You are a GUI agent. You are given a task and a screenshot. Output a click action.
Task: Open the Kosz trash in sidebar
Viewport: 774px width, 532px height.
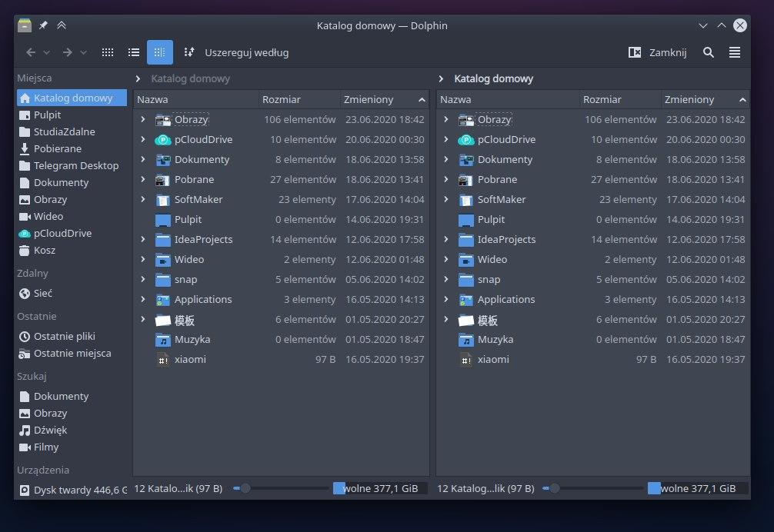pyautogui.click(x=44, y=250)
